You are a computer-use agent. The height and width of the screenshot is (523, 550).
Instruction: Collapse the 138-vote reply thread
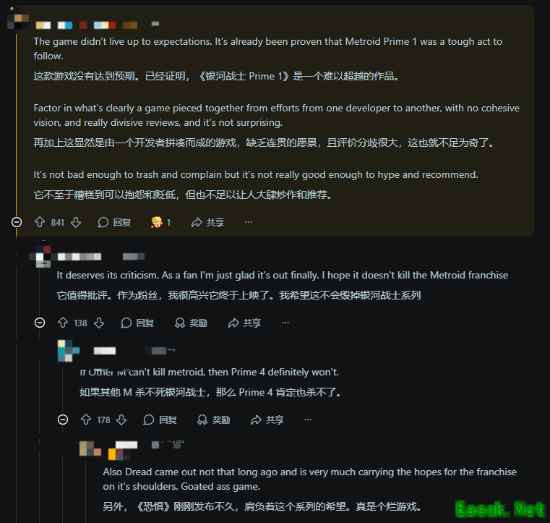pos(40,323)
